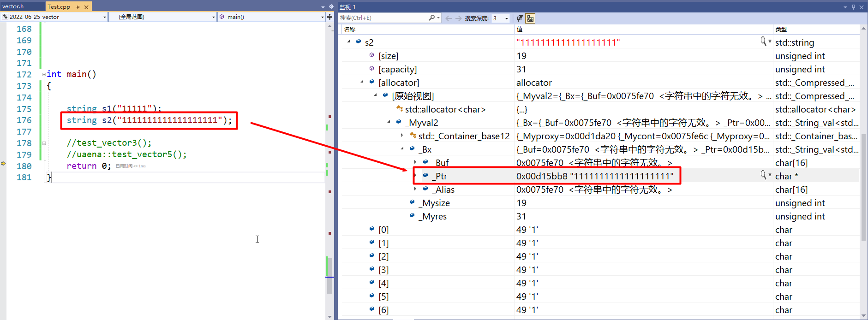The width and height of the screenshot is (868, 320).
Task: Open the search options dropdown arrow beside magnifier
Action: tap(438, 18)
